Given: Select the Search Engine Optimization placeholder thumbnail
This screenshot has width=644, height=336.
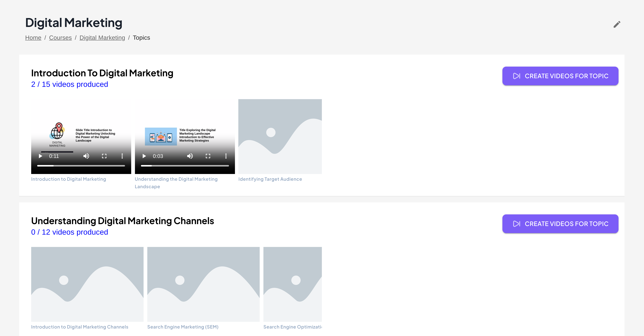Looking at the screenshot, I should pyautogui.click(x=292, y=284).
